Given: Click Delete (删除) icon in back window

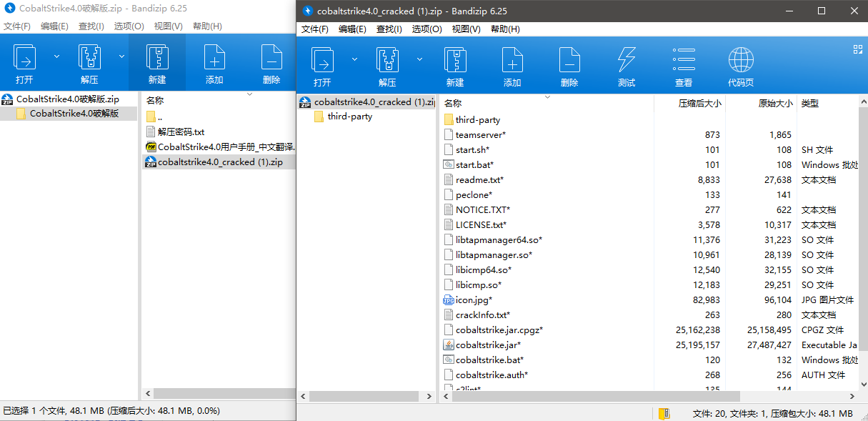Looking at the screenshot, I should tap(271, 57).
